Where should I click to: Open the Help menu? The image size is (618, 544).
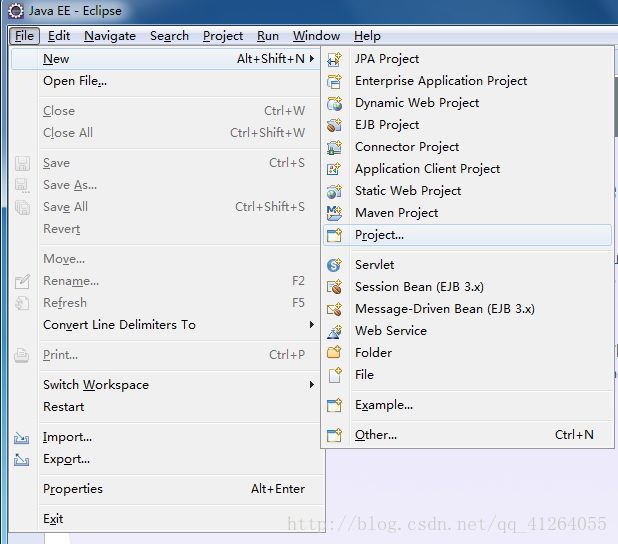pos(367,36)
